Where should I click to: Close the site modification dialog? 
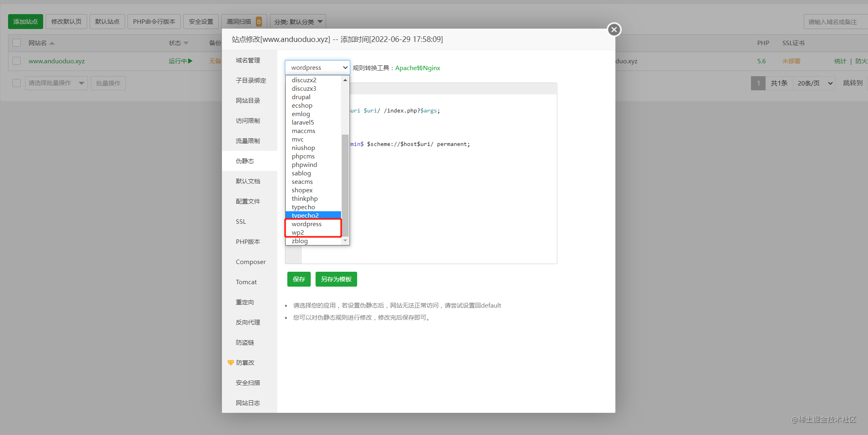click(x=614, y=29)
